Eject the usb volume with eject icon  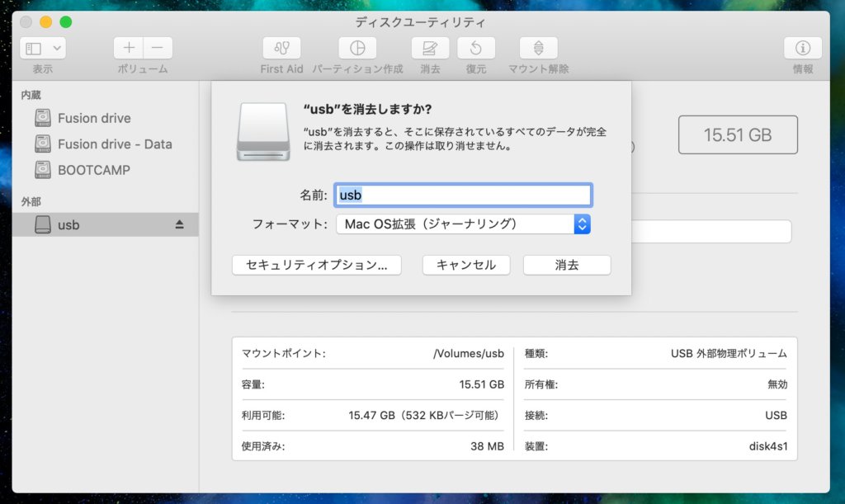pos(179,224)
